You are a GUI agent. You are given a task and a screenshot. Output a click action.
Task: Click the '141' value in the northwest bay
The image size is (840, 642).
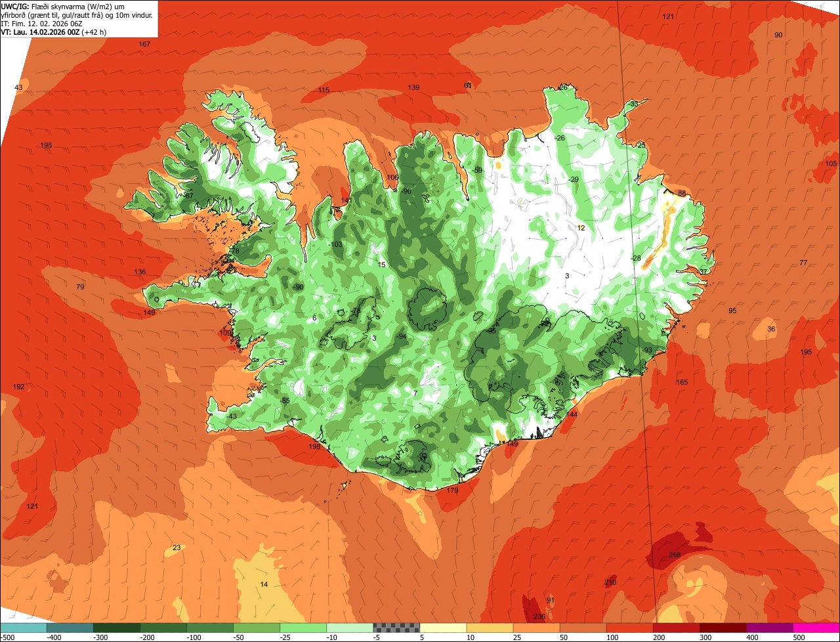(346, 200)
